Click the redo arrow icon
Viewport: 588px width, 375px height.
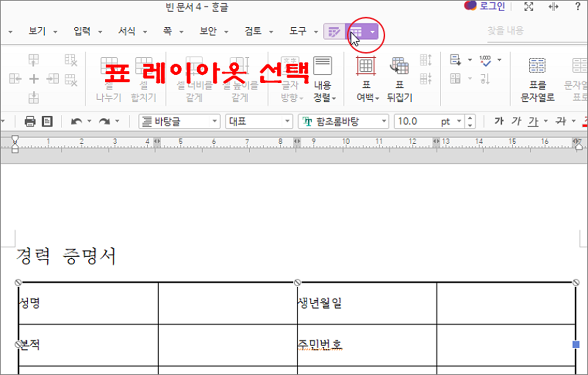tap(104, 122)
